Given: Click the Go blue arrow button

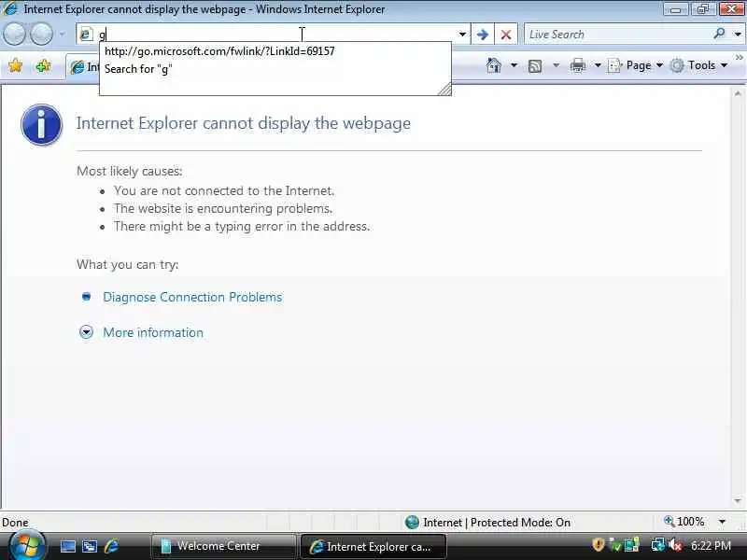Looking at the screenshot, I should (x=483, y=35).
